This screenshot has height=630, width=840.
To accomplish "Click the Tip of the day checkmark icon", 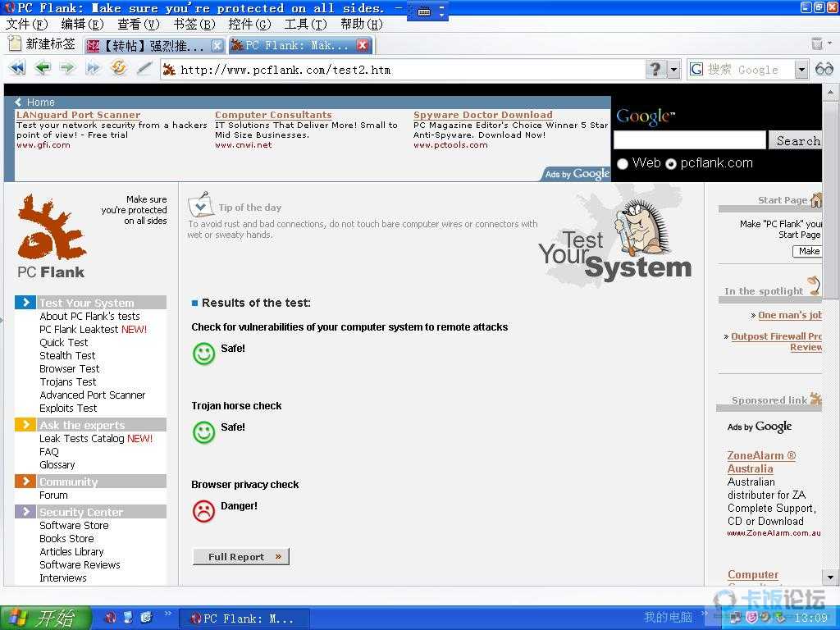I will pyautogui.click(x=200, y=204).
